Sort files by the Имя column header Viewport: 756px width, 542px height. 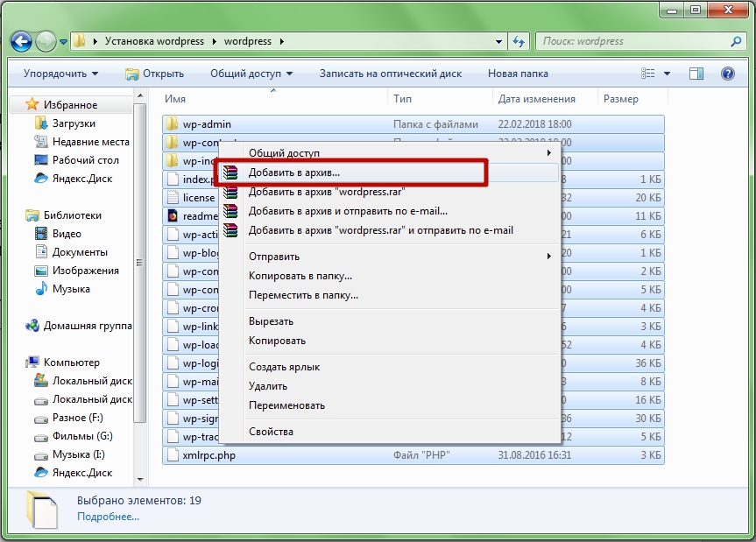click(274, 99)
